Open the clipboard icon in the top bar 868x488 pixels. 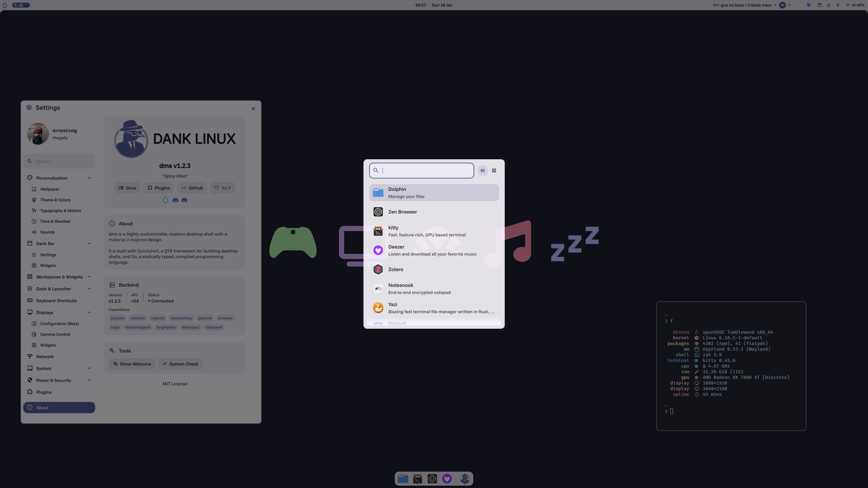819,5
